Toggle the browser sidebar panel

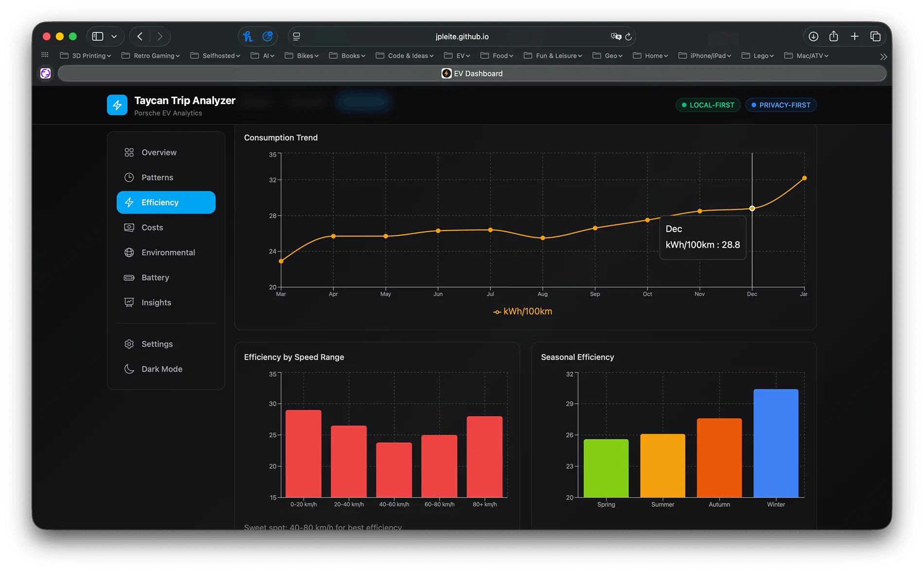tap(97, 36)
